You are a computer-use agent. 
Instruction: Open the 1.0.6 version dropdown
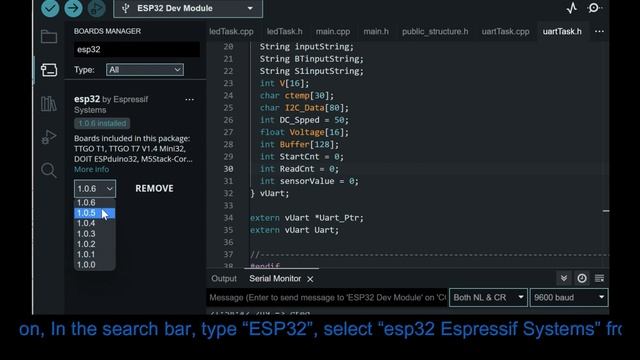(95, 189)
